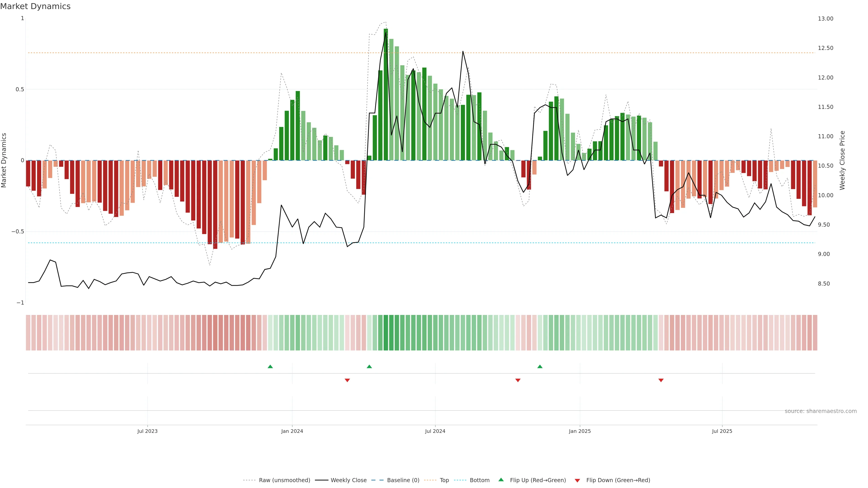Click the Market Dynamics chart title

(x=35, y=6)
